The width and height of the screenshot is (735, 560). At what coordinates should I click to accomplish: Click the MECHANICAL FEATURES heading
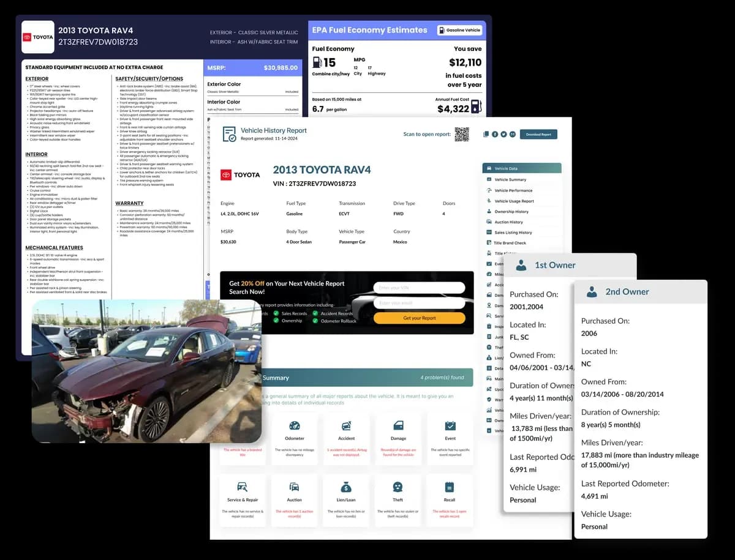click(x=54, y=248)
